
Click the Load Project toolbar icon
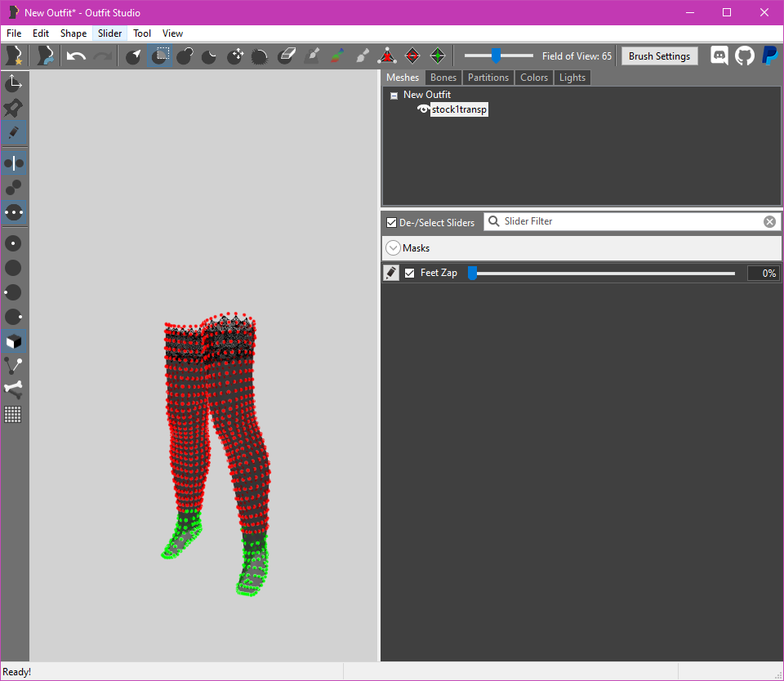point(46,56)
